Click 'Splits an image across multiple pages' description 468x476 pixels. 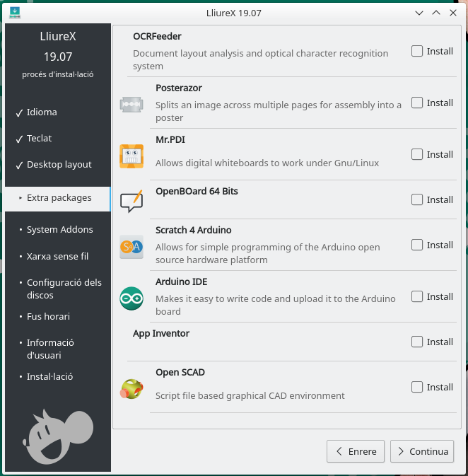(279, 111)
